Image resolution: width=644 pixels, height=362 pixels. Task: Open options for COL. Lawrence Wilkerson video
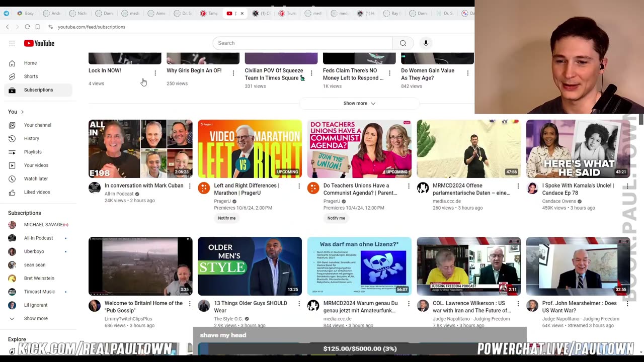click(x=518, y=304)
